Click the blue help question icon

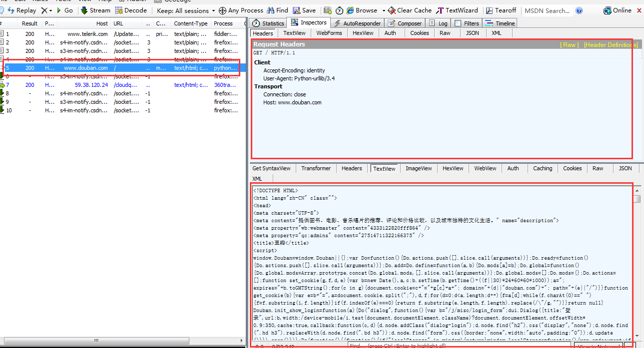pyautogui.click(x=579, y=10)
